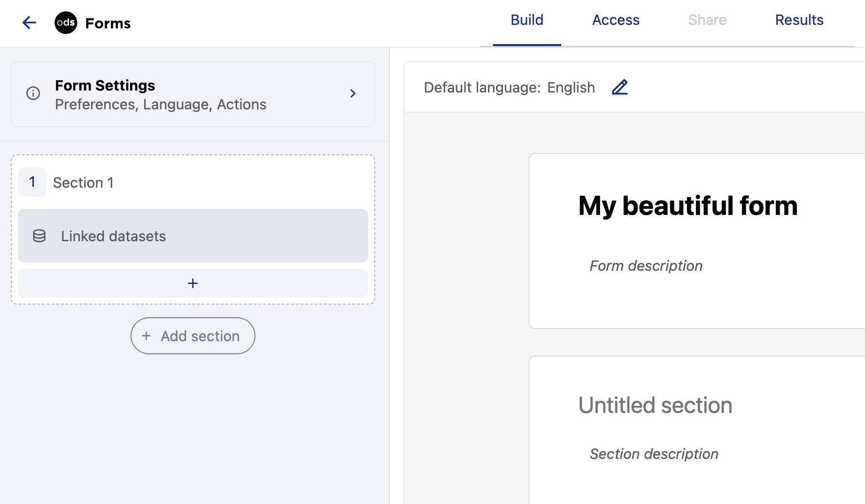The height and width of the screenshot is (504, 865).
Task: Click the Form description field
Action: click(646, 266)
